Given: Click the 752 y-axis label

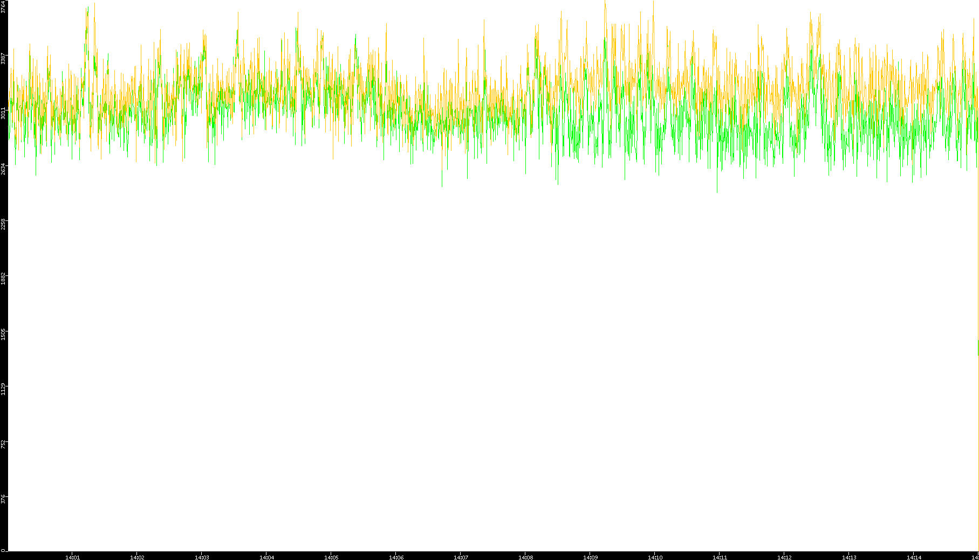Looking at the screenshot, I should click(x=3, y=444).
